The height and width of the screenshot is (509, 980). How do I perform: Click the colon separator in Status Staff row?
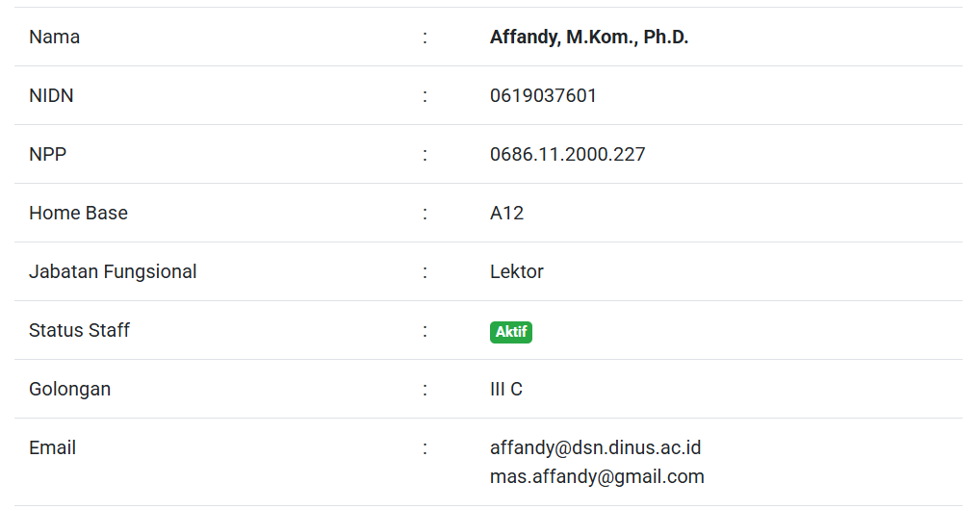[x=425, y=330]
